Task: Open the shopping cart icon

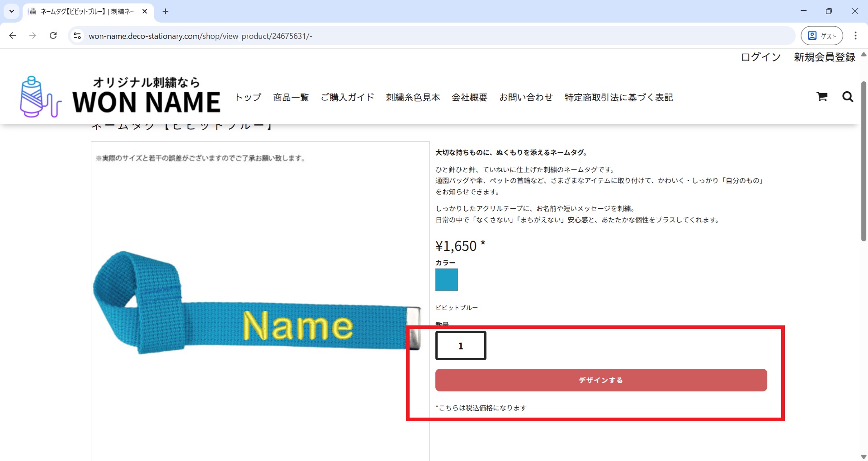Action: point(822,97)
